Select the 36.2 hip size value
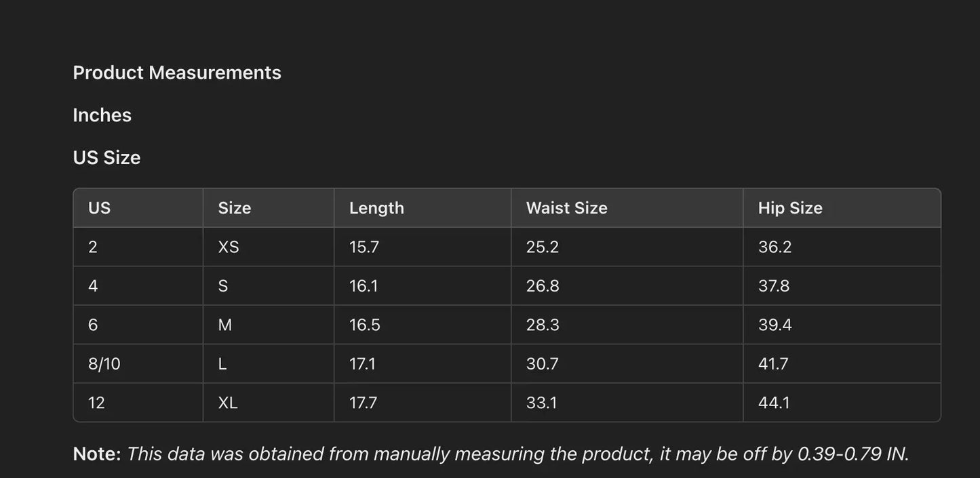 [775, 247]
